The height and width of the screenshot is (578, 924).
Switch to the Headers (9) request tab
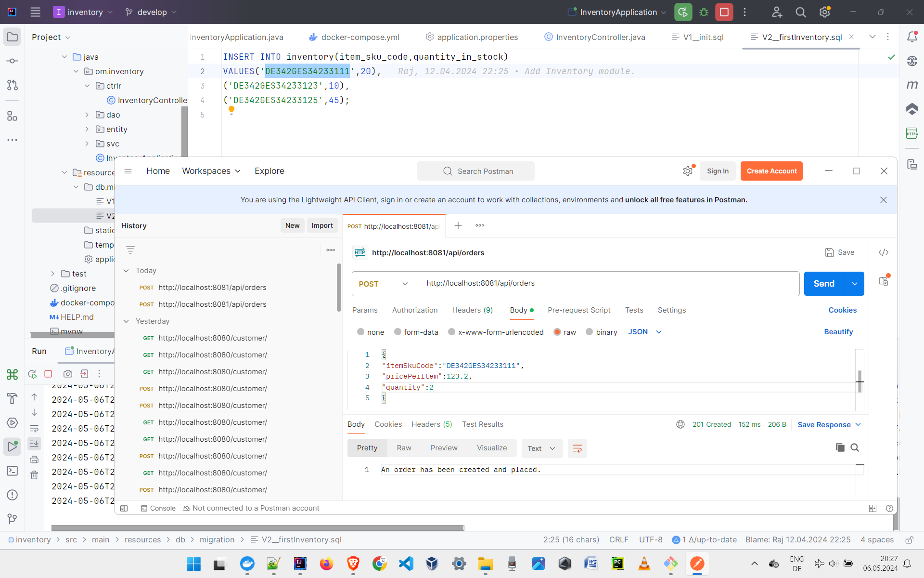click(472, 310)
